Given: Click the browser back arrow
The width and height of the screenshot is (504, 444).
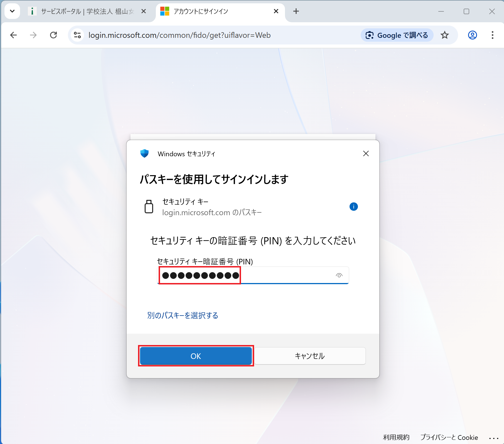Looking at the screenshot, I should pyautogui.click(x=13, y=35).
